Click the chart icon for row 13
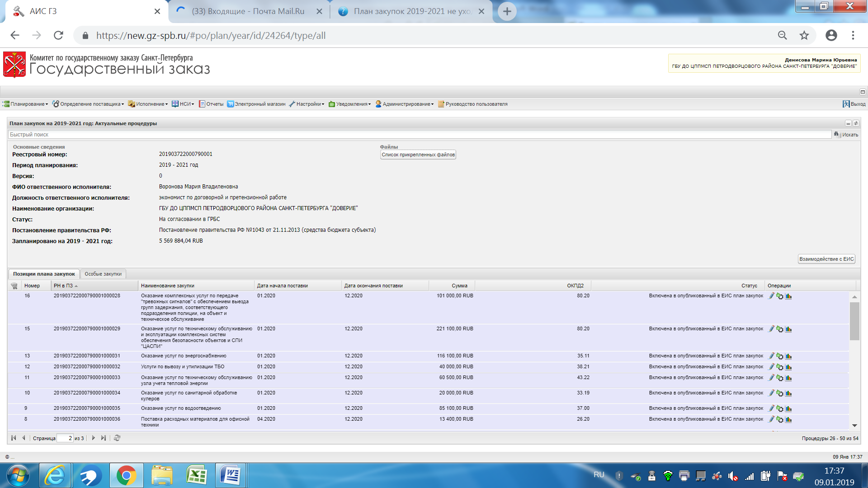 coord(788,356)
